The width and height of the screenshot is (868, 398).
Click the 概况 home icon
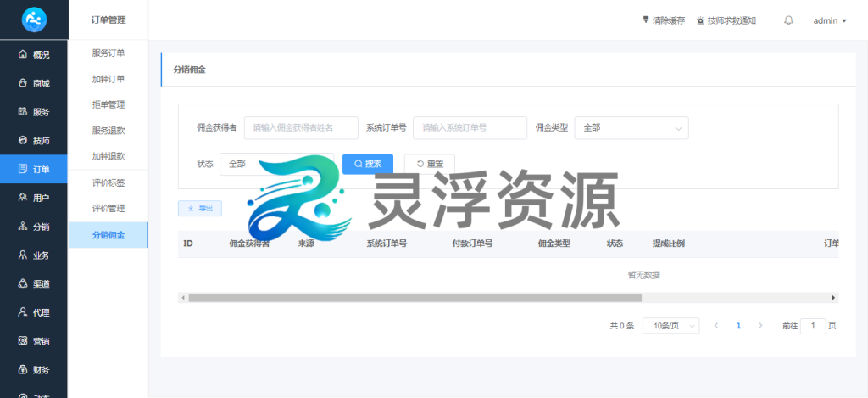(23, 54)
